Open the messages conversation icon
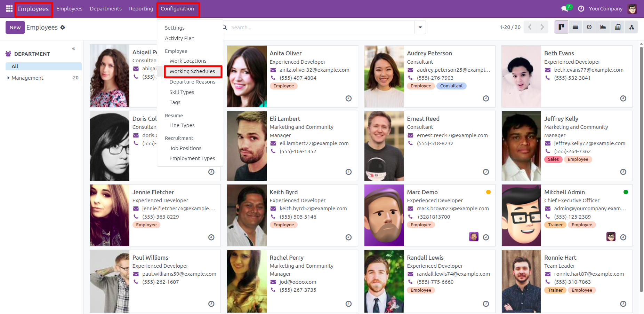The width and height of the screenshot is (644, 314). [565, 9]
